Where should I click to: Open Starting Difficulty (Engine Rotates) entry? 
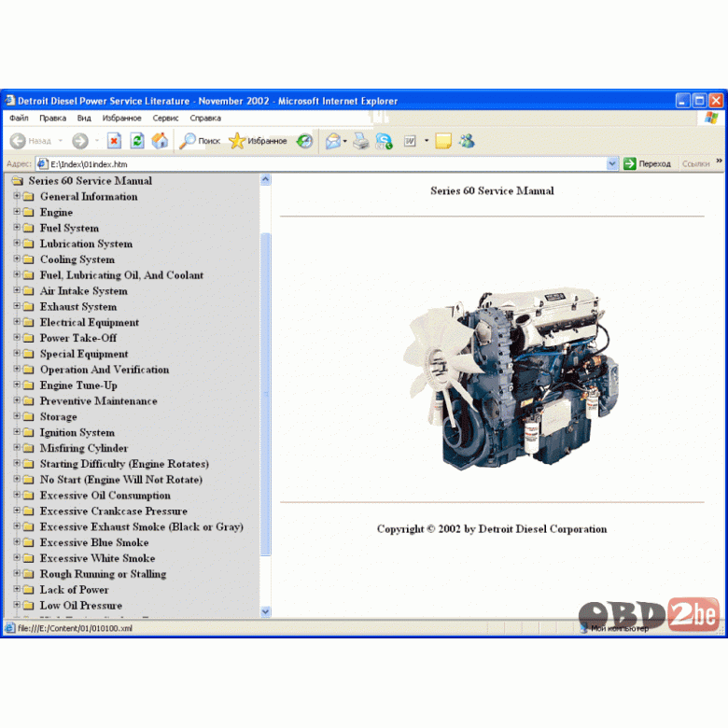click(x=124, y=464)
